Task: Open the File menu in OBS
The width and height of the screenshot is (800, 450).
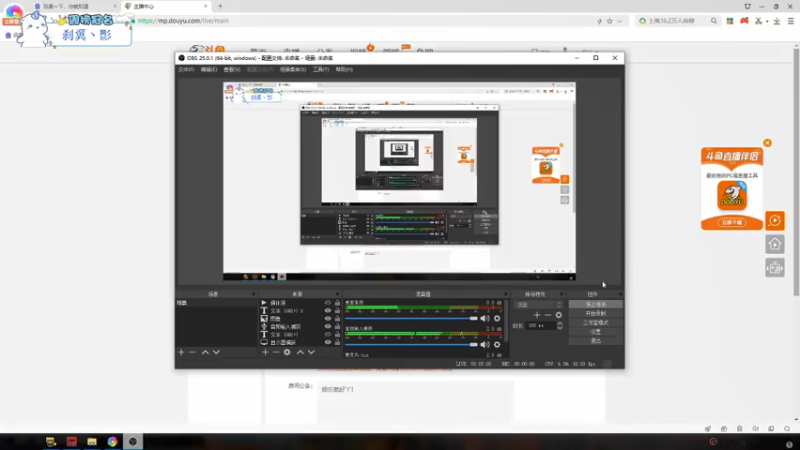Action: pos(186,69)
